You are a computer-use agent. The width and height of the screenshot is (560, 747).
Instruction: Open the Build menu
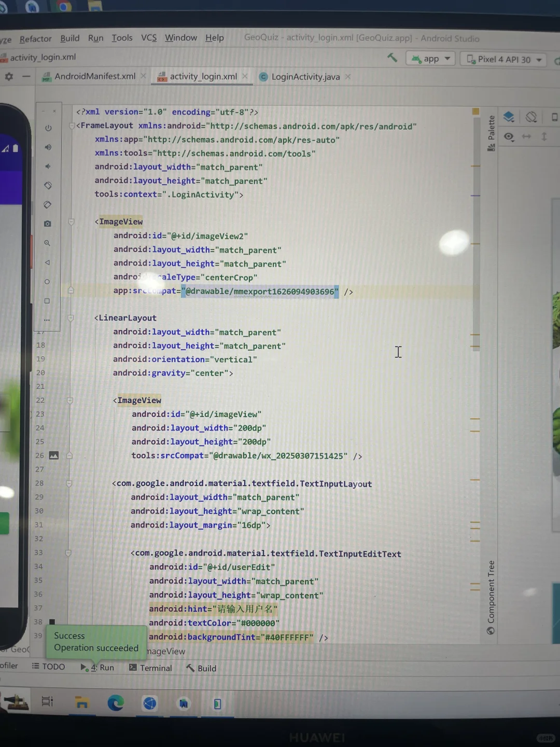coord(70,38)
